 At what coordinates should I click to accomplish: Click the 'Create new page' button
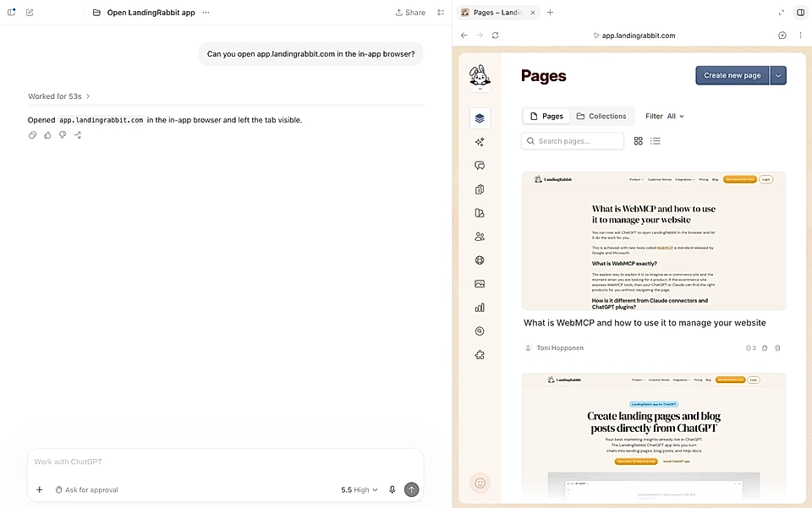tap(732, 75)
